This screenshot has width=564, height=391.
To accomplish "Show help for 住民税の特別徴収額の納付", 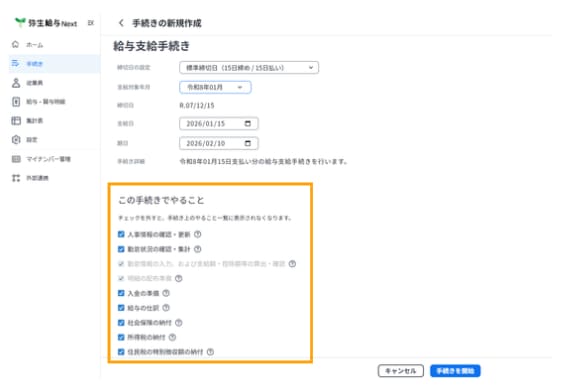I will 210,352.
